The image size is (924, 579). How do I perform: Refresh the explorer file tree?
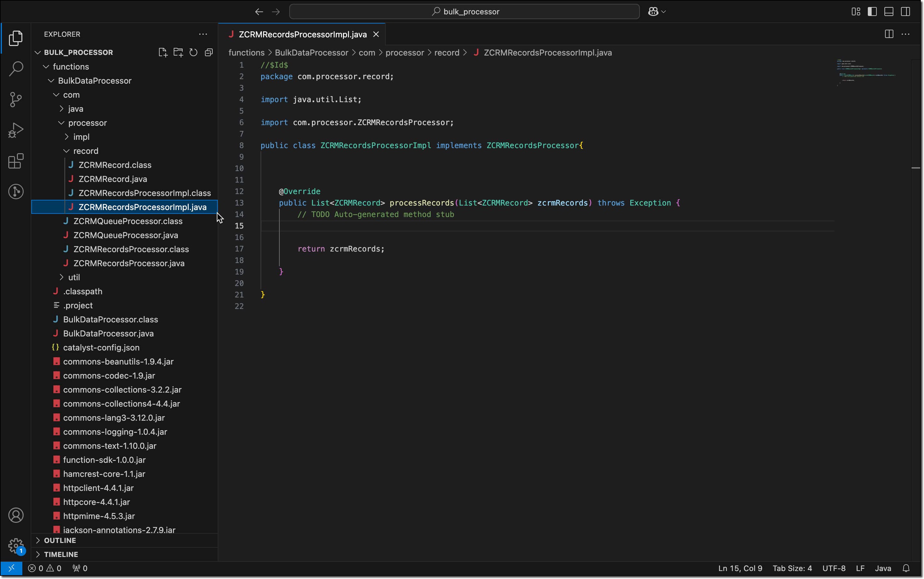click(x=193, y=52)
